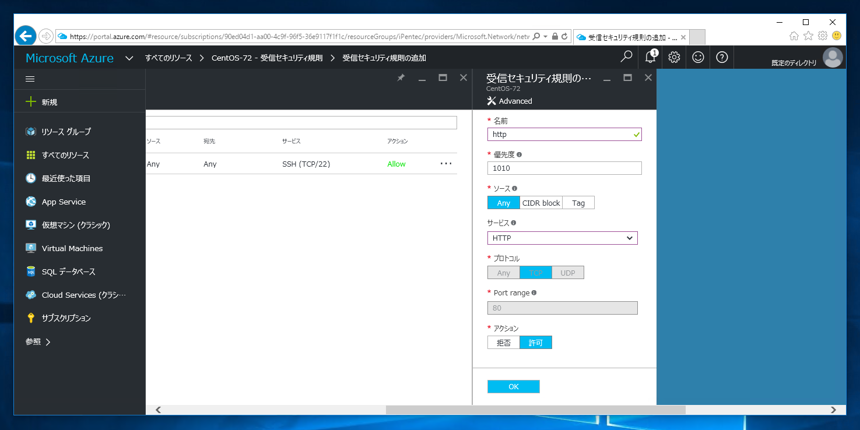Image resolution: width=860 pixels, height=430 pixels.
Task: Click すべてのリソース breadcrumb
Action: click(x=168, y=58)
